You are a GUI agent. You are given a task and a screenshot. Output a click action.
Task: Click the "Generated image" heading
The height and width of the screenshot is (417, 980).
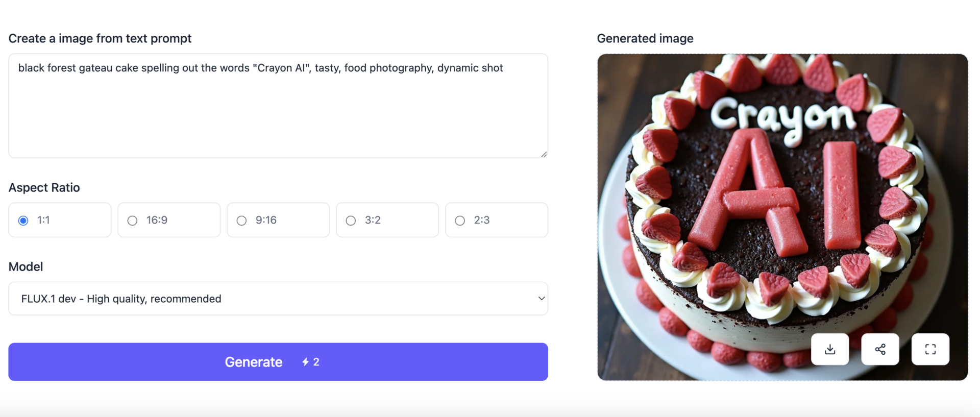(x=645, y=38)
